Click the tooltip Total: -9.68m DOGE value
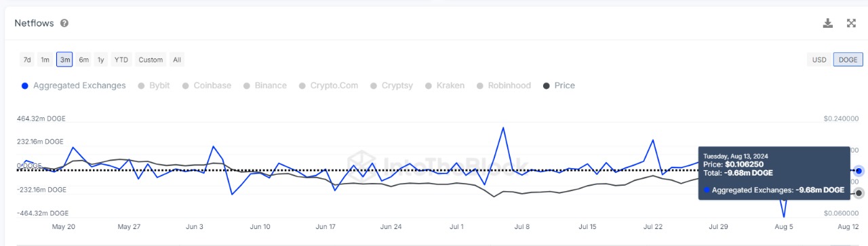Viewport: 868px width, 246px height. (x=738, y=173)
